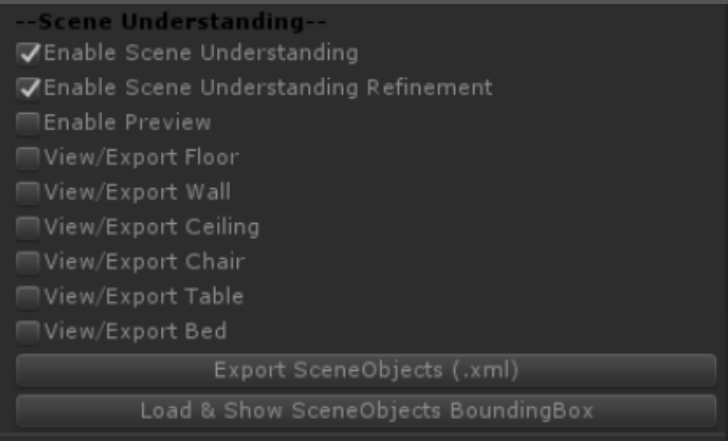Uncheck the Enable Scene Understanding checkbox
Image resolution: width=728 pixels, height=441 pixels.
tap(29, 53)
